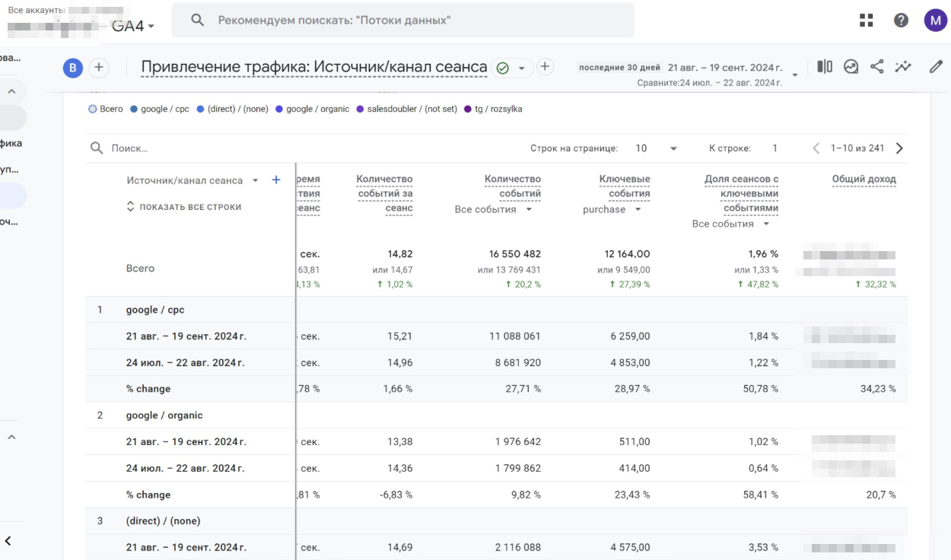Screen dimensions: 951x560
Task: Click ПОКАЗАТЬ ВСЕ СТРОКИ button
Action: (183, 207)
